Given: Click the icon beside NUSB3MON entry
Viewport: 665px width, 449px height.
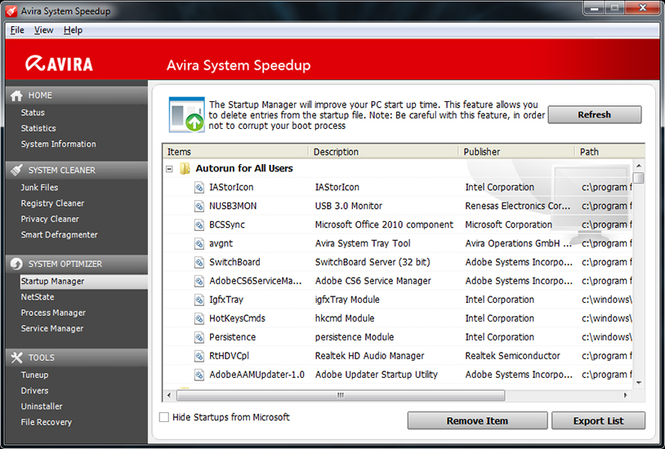Looking at the screenshot, I should (199, 206).
